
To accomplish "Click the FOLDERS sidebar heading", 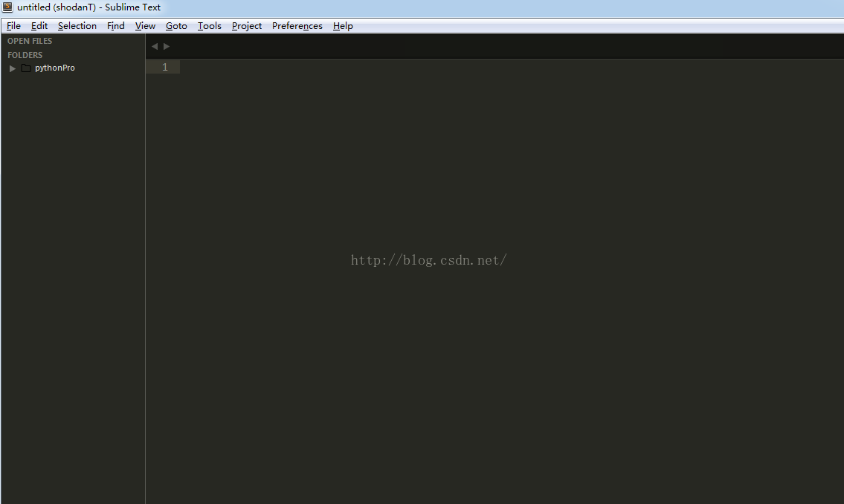I will [25, 55].
